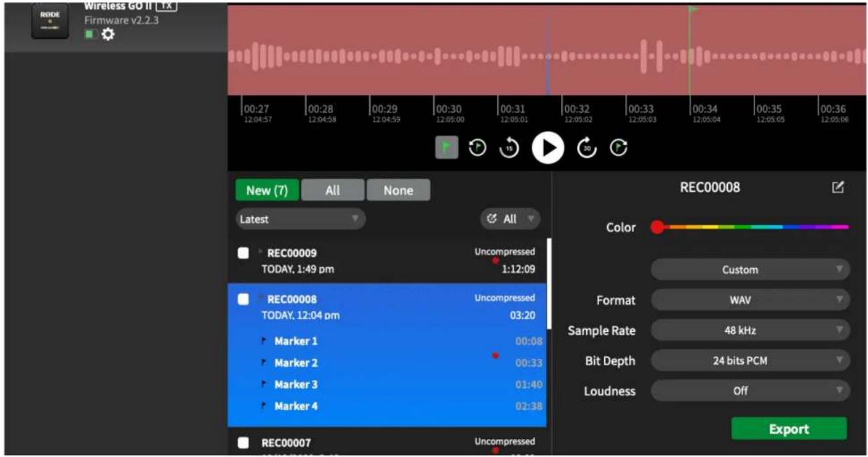Jump to the previous marker

point(477,148)
